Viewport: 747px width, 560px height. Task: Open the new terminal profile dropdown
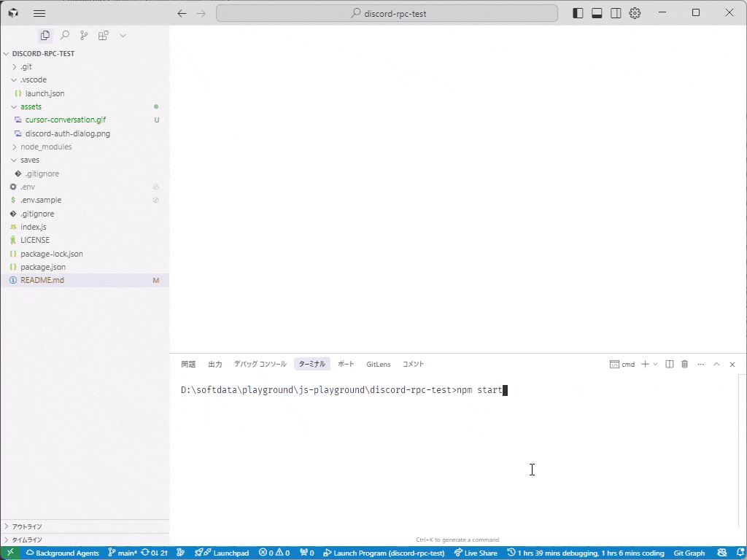[x=656, y=365]
